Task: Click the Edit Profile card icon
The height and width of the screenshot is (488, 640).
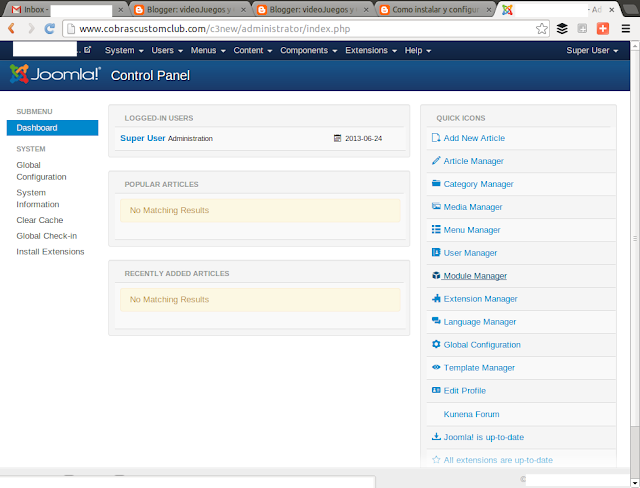Action: (x=436, y=390)
